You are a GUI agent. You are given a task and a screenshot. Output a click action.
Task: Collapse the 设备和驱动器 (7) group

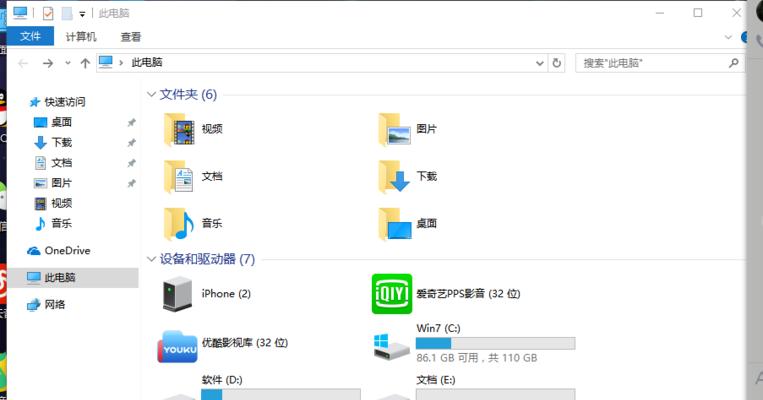point(151,259)
